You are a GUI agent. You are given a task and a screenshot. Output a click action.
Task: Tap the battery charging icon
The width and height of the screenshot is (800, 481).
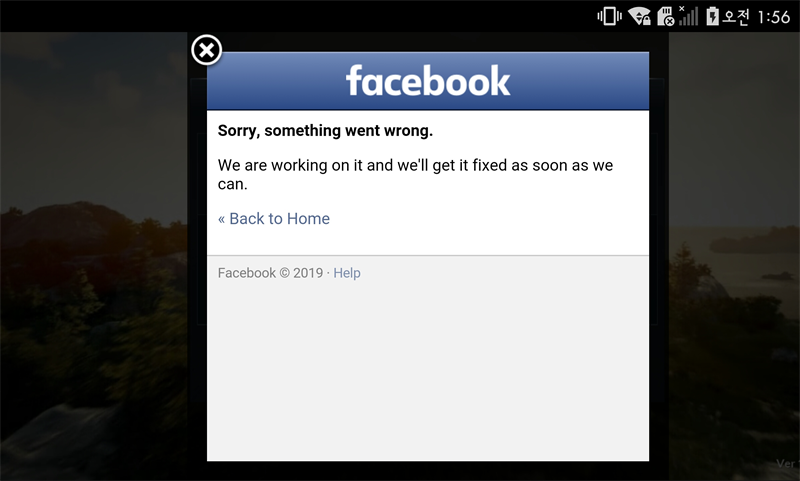pyautogui.click(x=712, y=16)
